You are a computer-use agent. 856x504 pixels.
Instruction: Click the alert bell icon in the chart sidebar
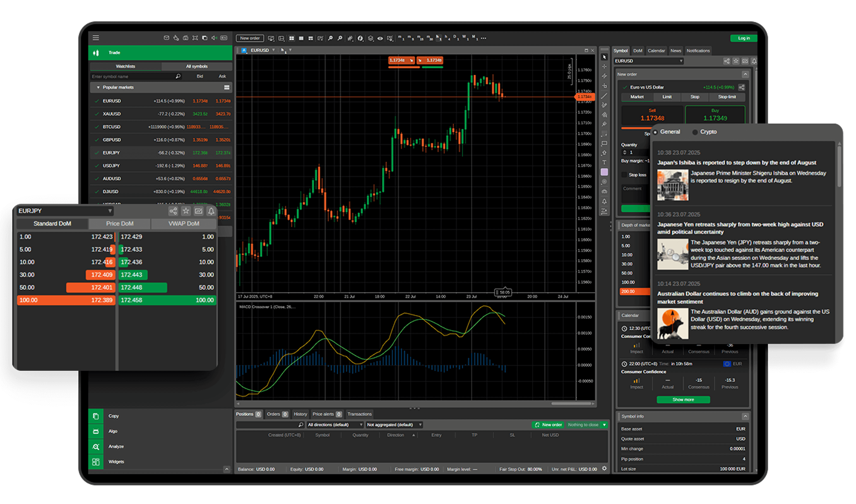point(605,201)
